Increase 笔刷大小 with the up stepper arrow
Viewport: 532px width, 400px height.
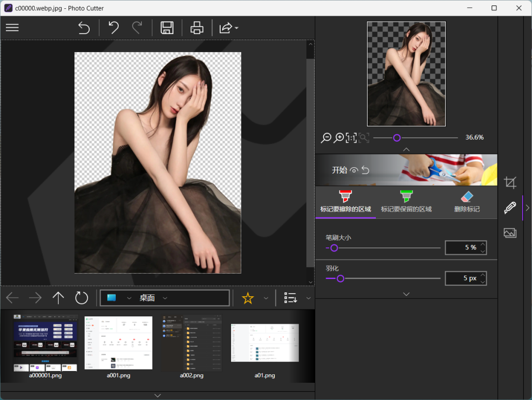point(483,244)
